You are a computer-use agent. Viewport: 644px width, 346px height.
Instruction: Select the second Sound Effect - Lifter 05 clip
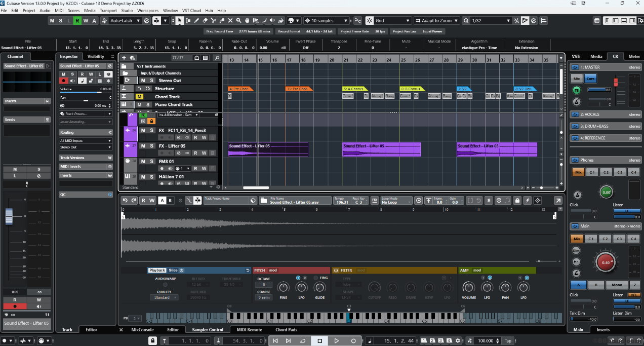381,149
